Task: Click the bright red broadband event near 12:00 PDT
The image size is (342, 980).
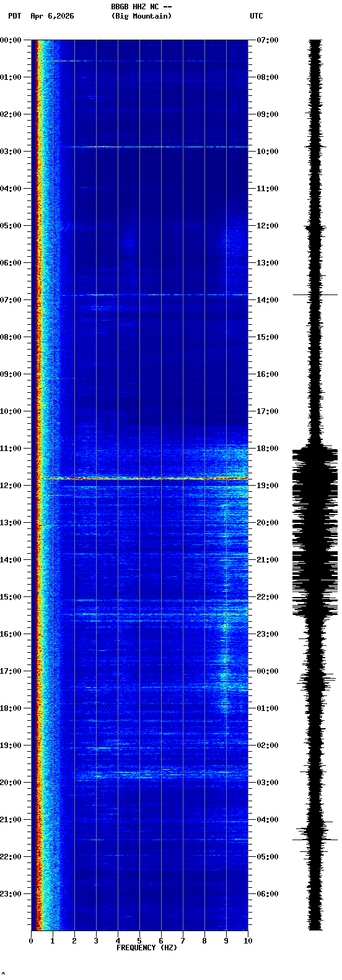Action: 144,478
